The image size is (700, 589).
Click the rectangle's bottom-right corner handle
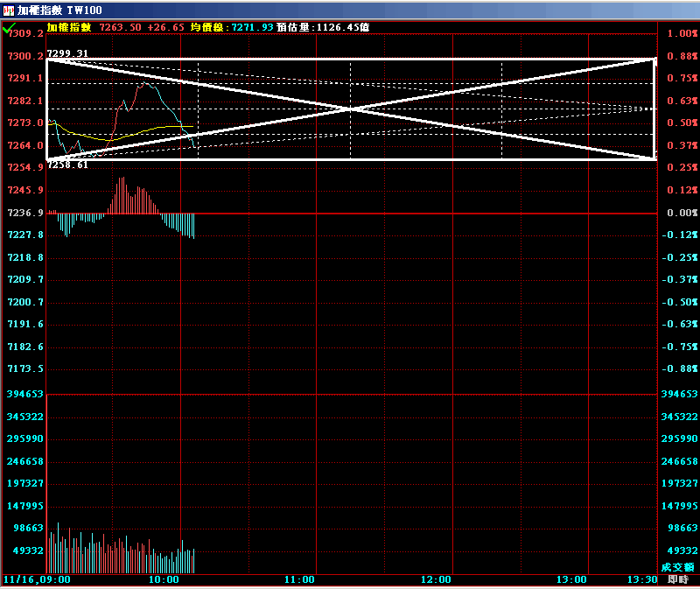[x=655, y=158]
